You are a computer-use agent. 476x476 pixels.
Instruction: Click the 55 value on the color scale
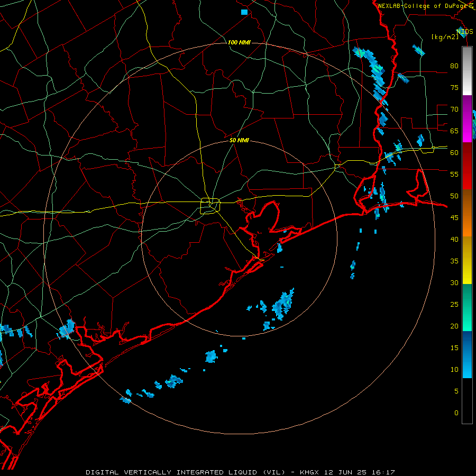[454, 174]
